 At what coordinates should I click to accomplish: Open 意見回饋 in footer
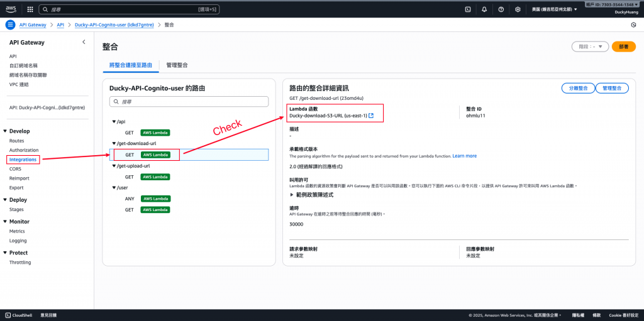point(48,315)
